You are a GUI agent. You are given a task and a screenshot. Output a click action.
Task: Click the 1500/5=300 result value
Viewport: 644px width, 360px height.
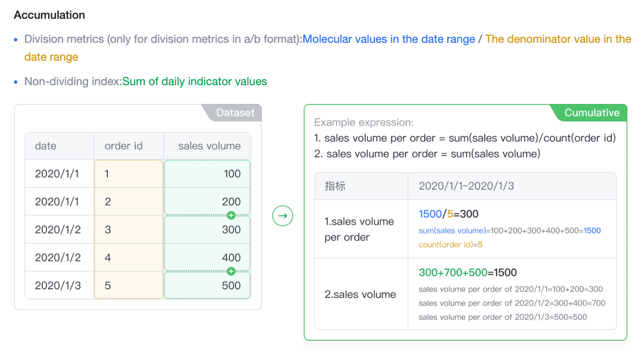click(x=449, y=214)
